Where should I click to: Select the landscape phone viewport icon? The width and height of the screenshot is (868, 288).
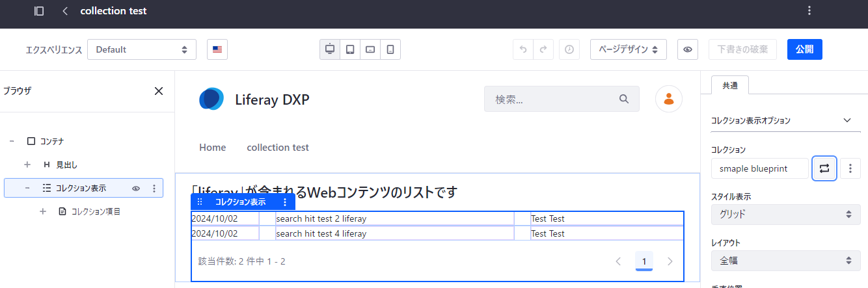click(x=370, y=49)
